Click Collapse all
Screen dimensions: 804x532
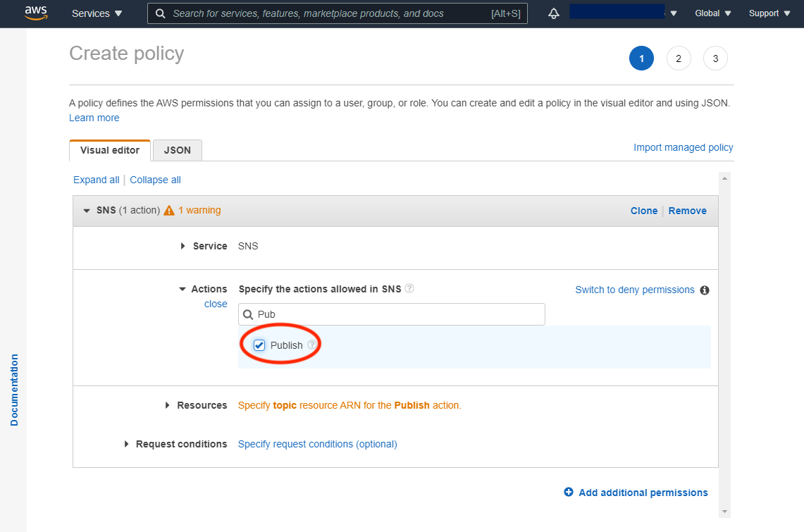(x=155, y=180)
